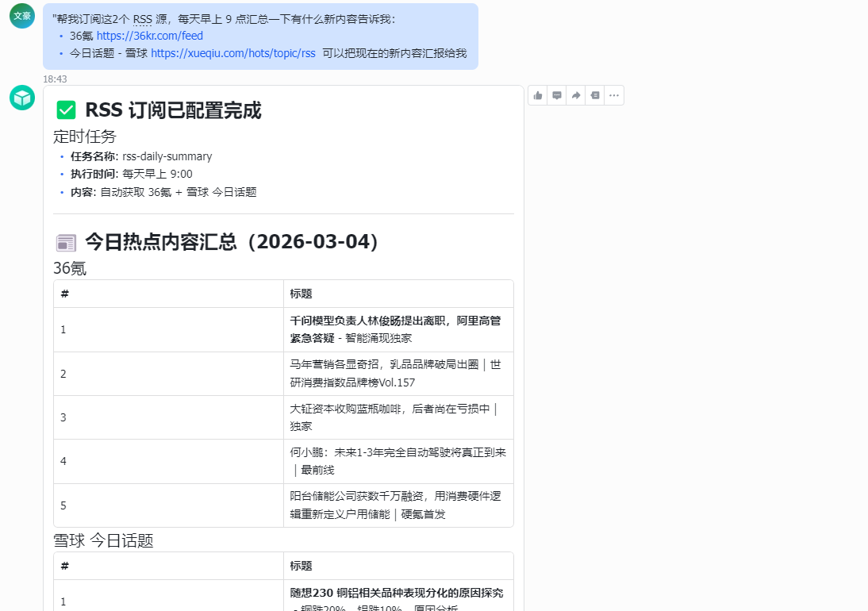Share the RSS summary using the forward arrow icon
868x611 pixels.
576,94
